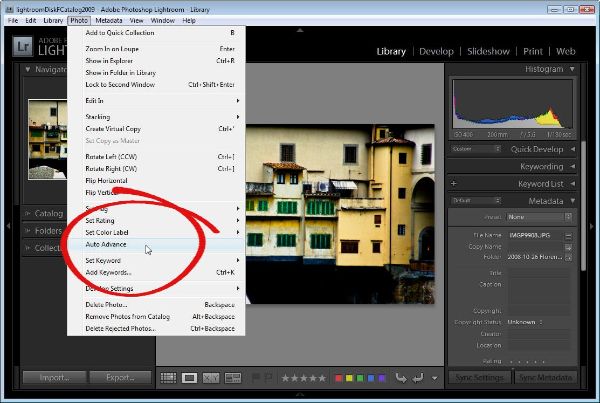This screenshot has height=403, width=600.
Task: Click the plus icon on Keyword List
Action: [x=453, y=184]
